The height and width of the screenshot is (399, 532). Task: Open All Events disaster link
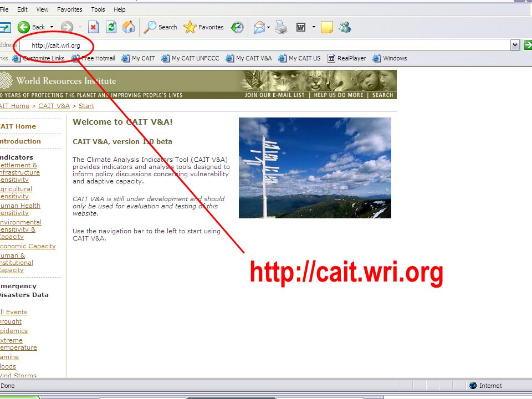click(x=13, y=312)
